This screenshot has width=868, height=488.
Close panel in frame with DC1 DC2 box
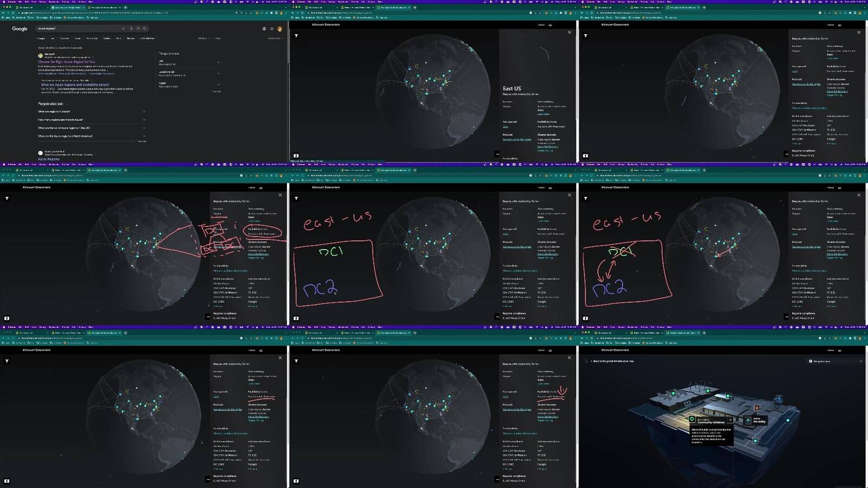[569, 195]
